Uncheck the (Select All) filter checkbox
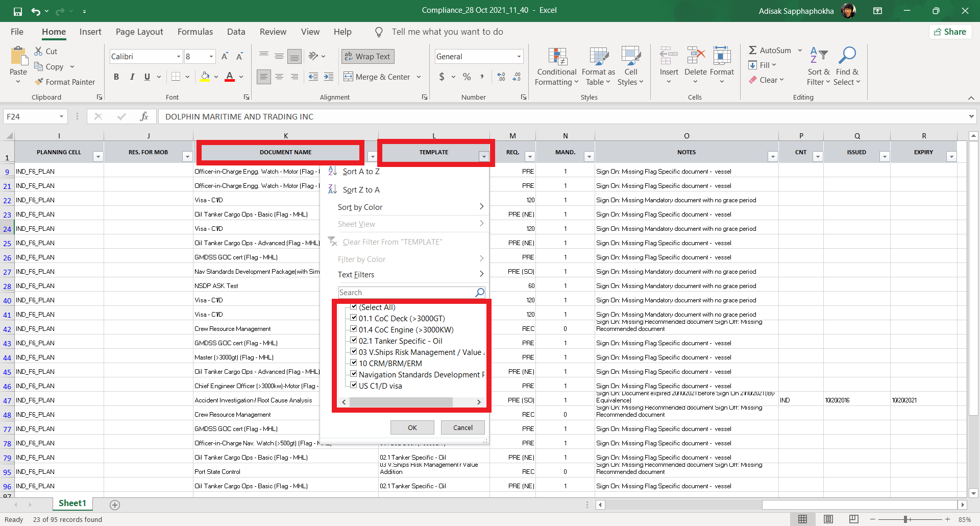 click(x=354, y=307)
